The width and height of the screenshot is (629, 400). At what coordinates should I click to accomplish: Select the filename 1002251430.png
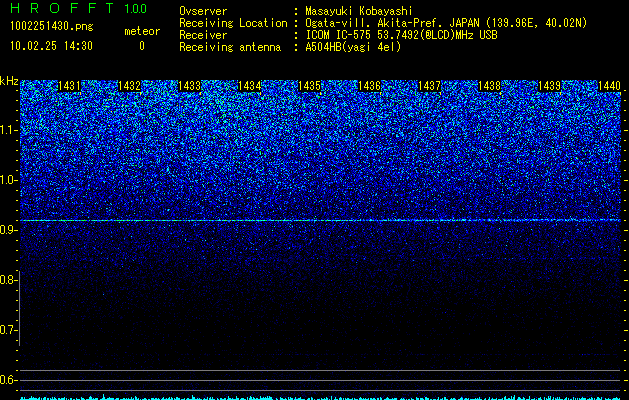point(51,27)
